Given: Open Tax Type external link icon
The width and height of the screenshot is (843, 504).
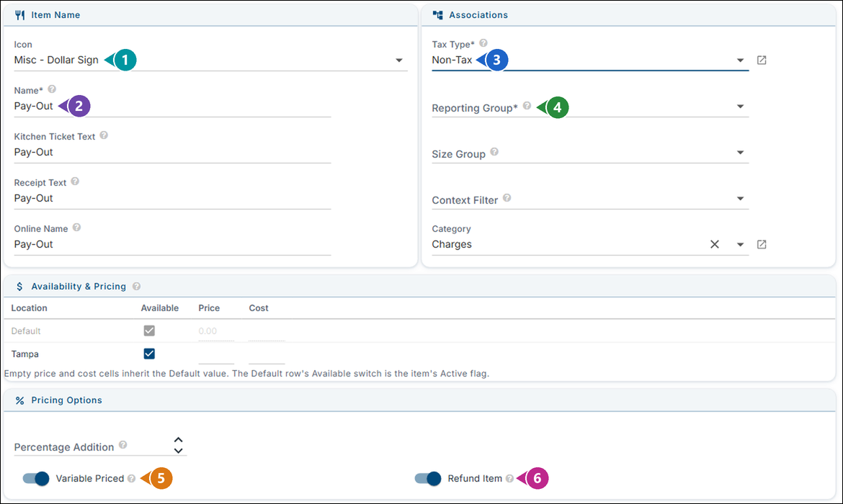Looking at the screenshot, I should pos(762,60).
